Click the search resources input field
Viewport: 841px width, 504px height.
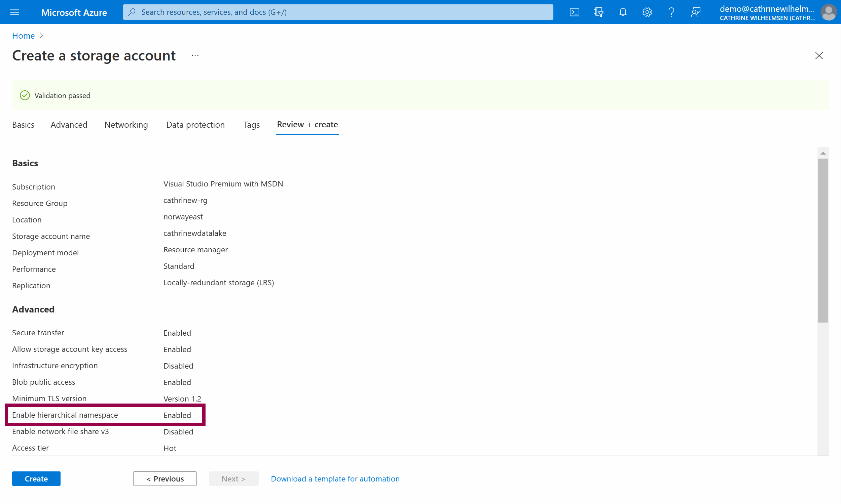tap(338, 12)
